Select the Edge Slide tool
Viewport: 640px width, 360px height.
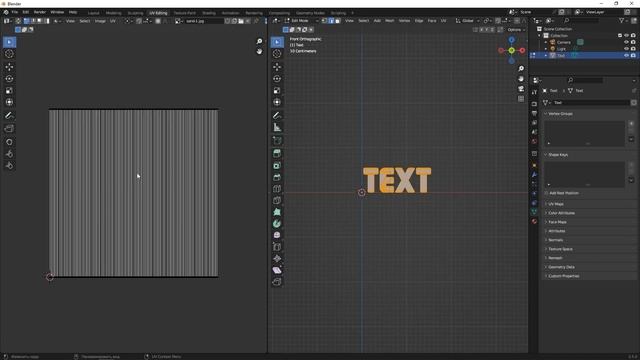point(277,247)
